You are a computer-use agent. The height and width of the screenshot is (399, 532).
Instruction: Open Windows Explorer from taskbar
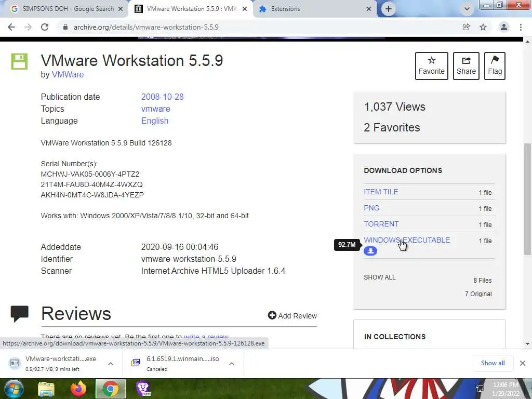(x=46, y=389)
